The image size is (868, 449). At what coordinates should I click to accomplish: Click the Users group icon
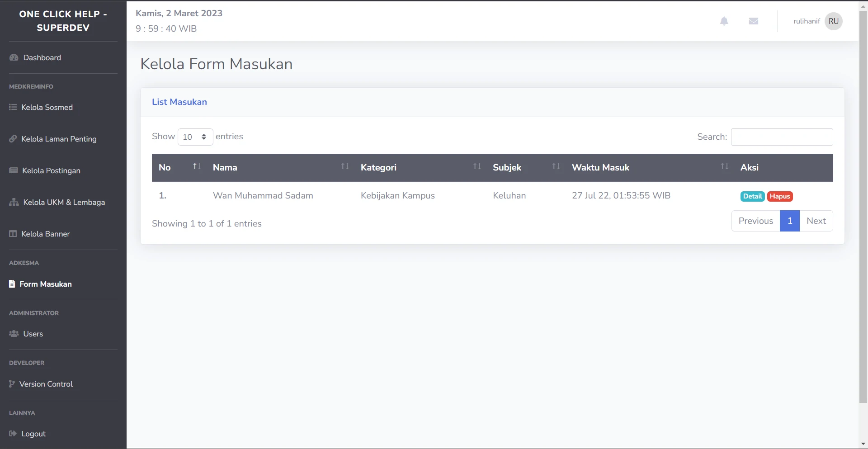click(14, 334)
